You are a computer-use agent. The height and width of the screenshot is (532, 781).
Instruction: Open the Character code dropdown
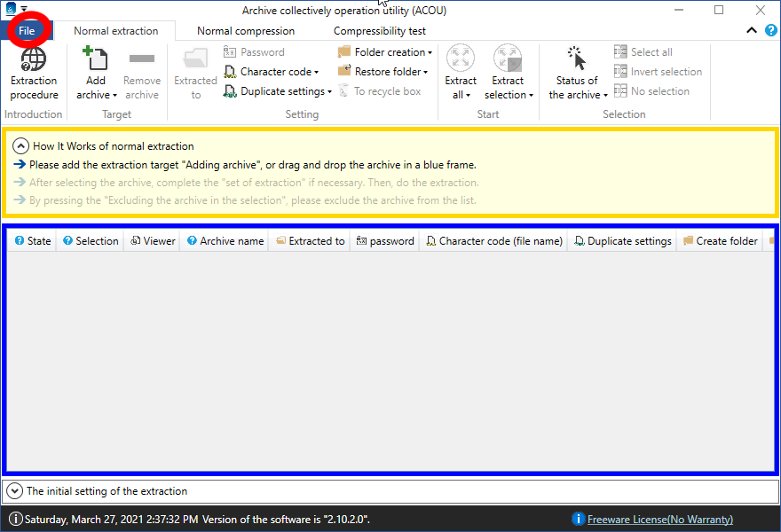pyautogui.click(x=271, y=72)
